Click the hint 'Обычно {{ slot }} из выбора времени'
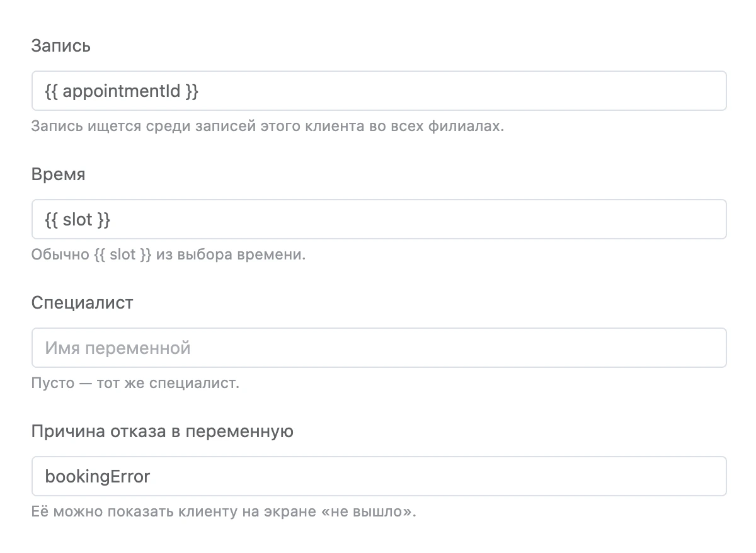Screen dimensions: 756x553 168,255
